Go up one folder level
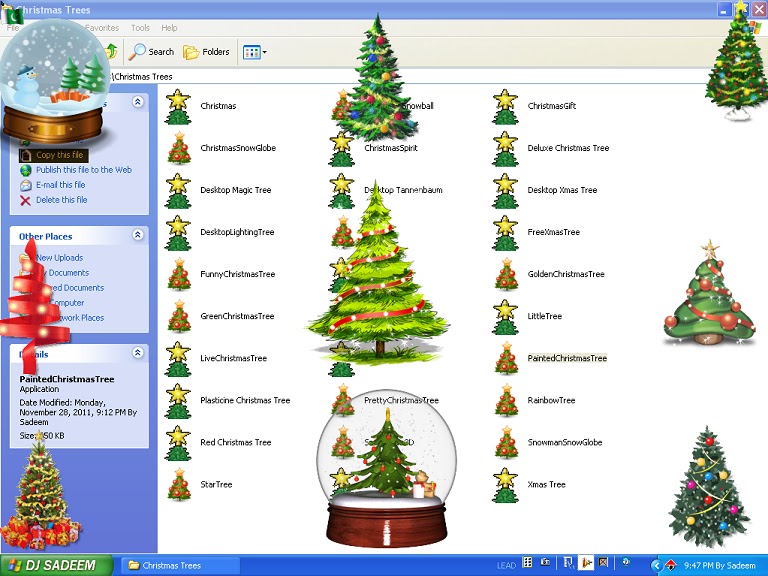This screenshot has height=576, width=768. coord(112,51)
